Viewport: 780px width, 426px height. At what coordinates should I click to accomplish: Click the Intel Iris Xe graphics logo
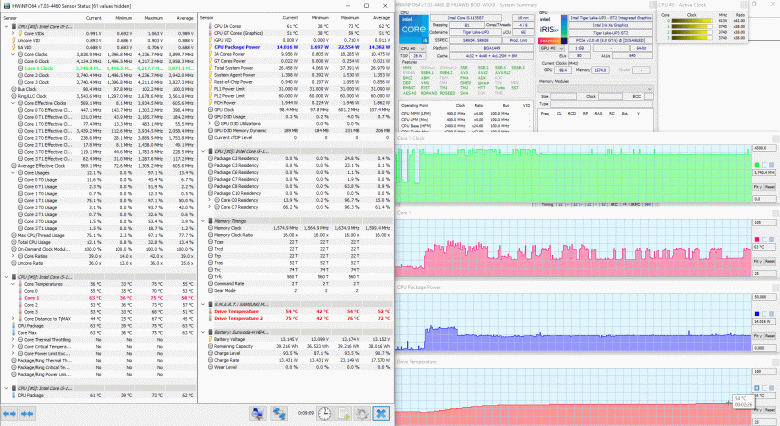(553, 29)
